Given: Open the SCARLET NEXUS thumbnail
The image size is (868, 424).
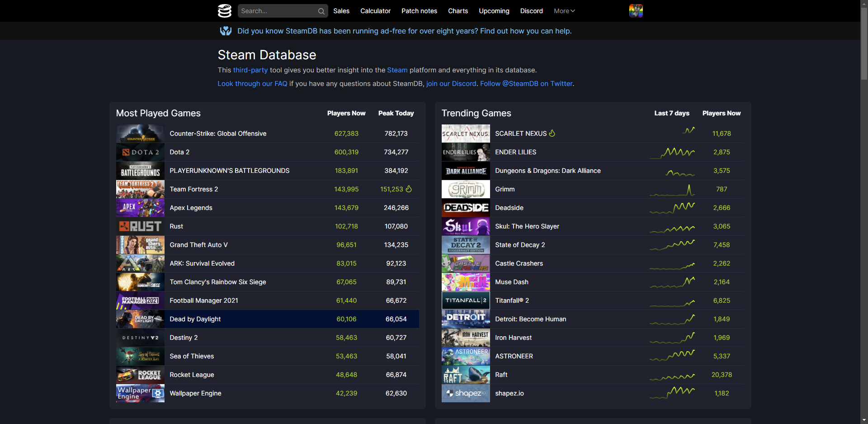Looking at the screenshot, I should point(466,133).
